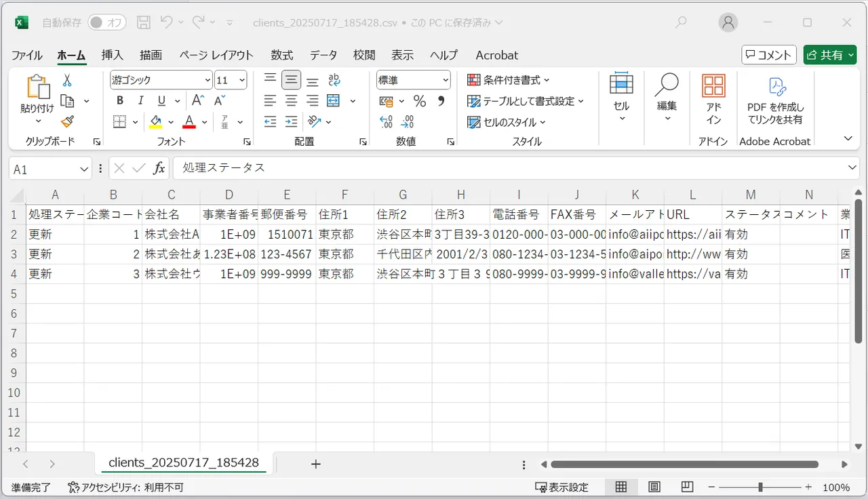Open the ファイル menu
This screenshot has width=868, height=499.
pyautogui.click(x=27, y=55)
